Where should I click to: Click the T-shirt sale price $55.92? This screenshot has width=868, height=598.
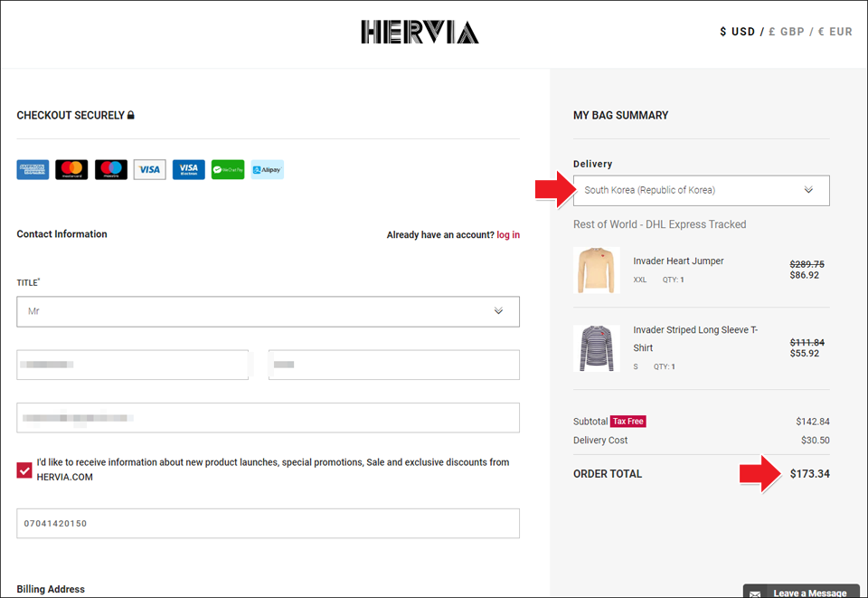(805, 353)
